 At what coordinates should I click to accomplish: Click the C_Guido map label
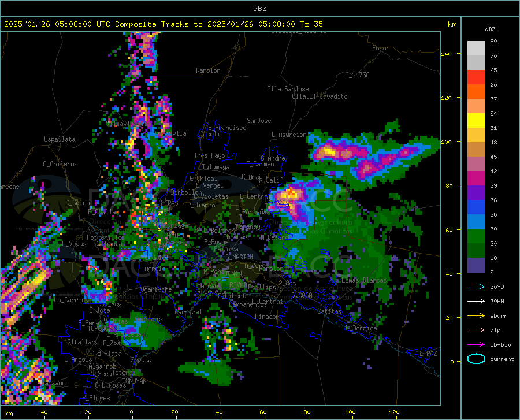coord(77,203)
